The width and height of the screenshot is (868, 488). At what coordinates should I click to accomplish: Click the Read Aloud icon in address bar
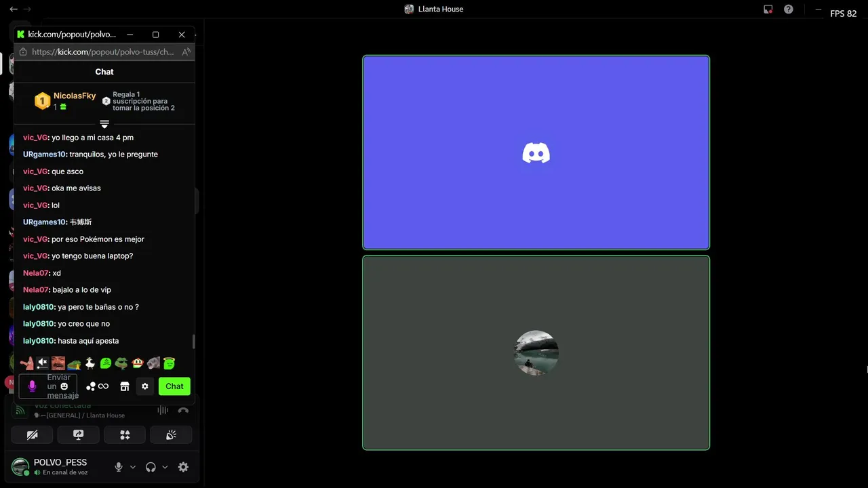pyautogui.click(x=186, y=52)
